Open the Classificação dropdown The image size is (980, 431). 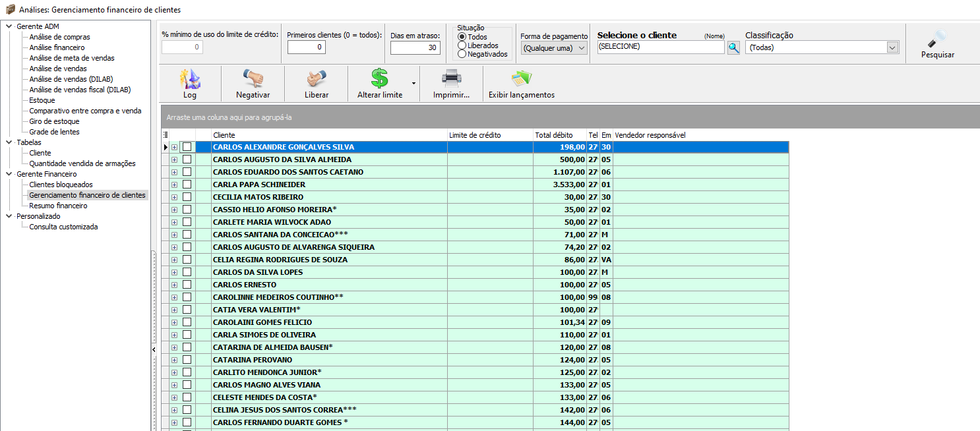892,47
